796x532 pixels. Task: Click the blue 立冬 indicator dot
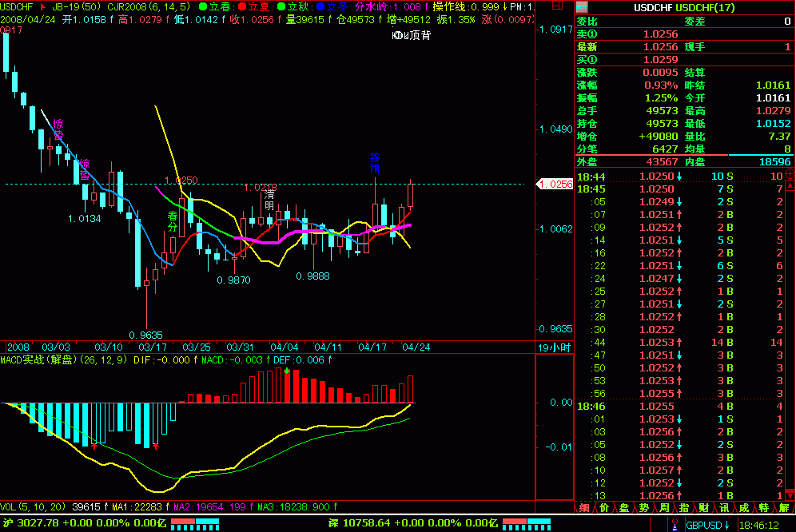(320, 6)
